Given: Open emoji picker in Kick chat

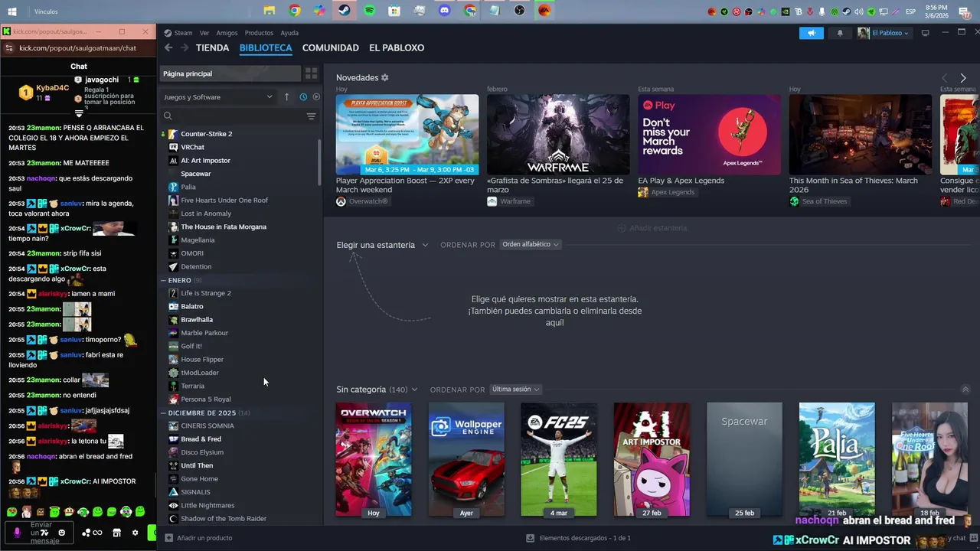Looking at the screenshot, I should [62, 533].
